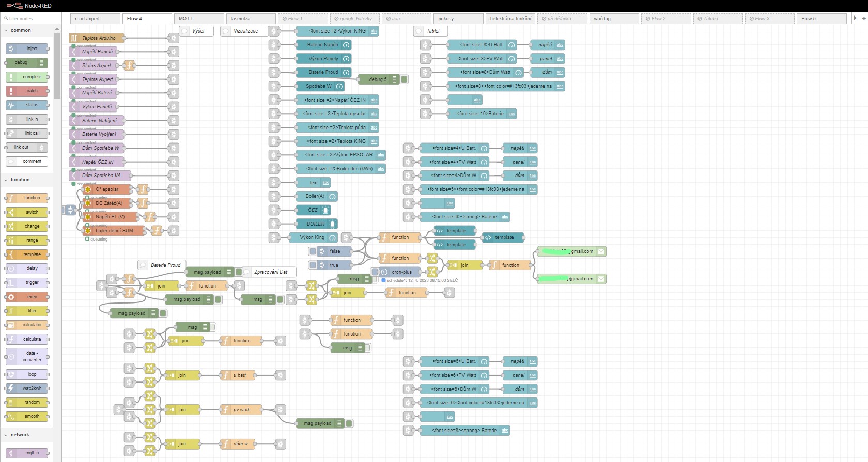Select the switch node in the palette
868x462 pixels.
coord(27,212)
